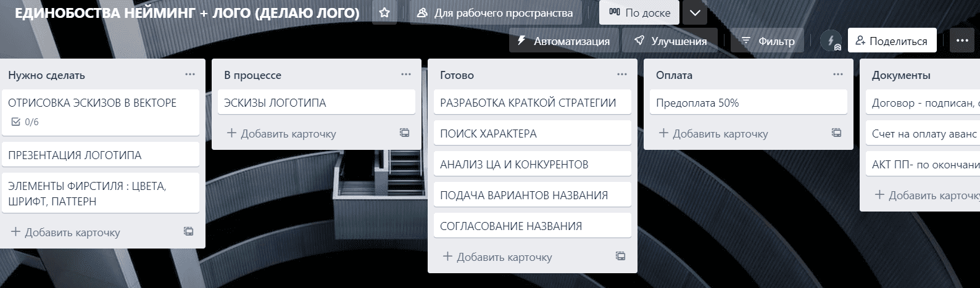Open the Автоматизация menu
The width and height of the screenshot is (980, 288).
click(x=563, y=41)
